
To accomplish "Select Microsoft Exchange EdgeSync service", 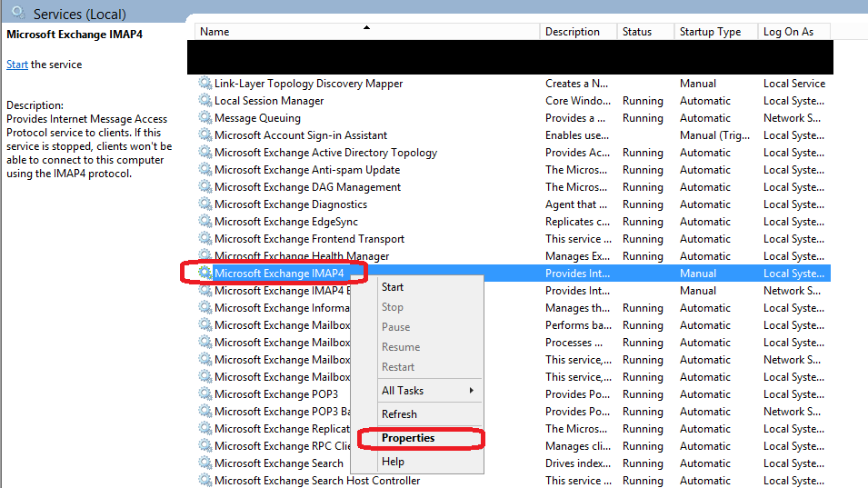I will point(286,222).
